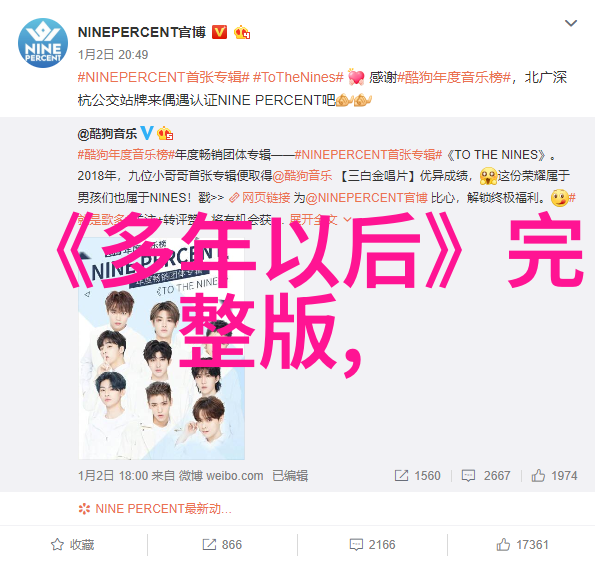Click the crown membership badge next to NINEPERCENT官博
The height and width of the screenshot is (562, 595).
(x=242, y=33)
